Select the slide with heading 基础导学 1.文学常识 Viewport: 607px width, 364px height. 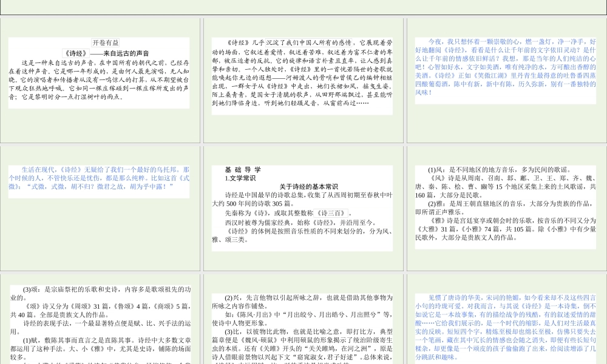click(x=303, y=208)
